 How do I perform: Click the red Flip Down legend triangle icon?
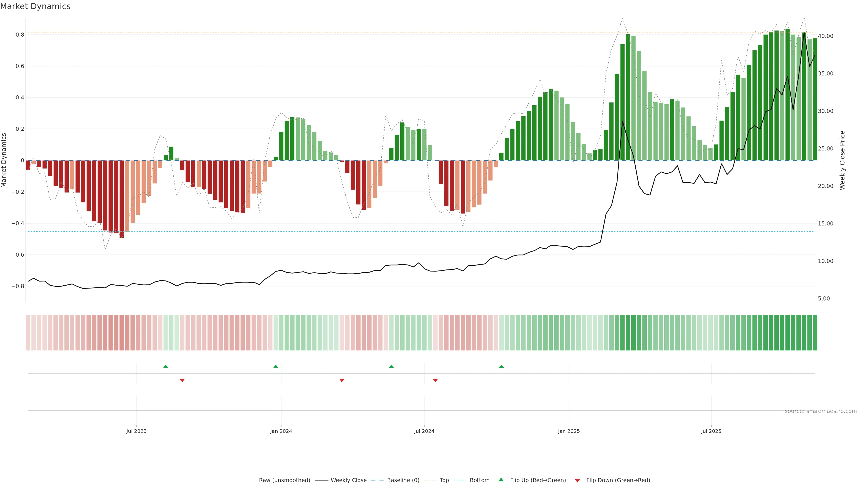click(x=577, y=480)
